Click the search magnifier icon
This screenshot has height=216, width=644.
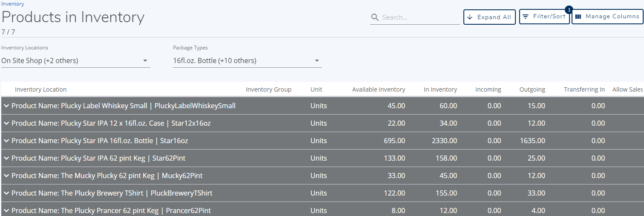(375, 17)
